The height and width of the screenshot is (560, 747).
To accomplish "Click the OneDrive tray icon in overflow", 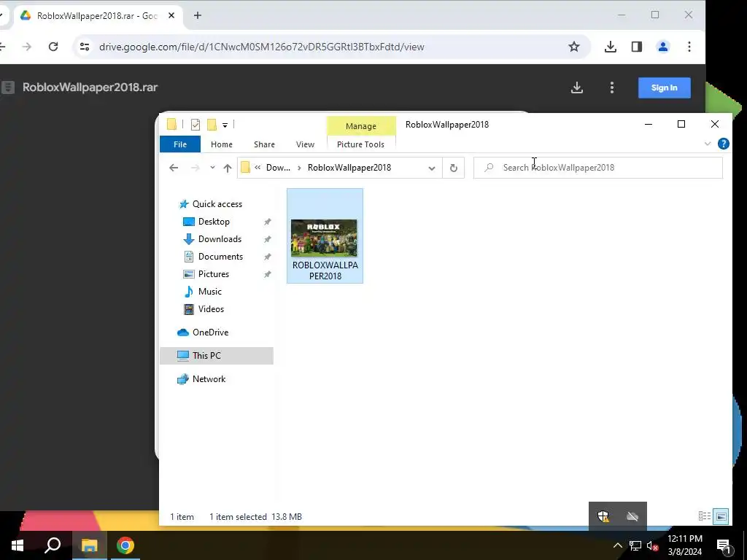I will 632,516.
